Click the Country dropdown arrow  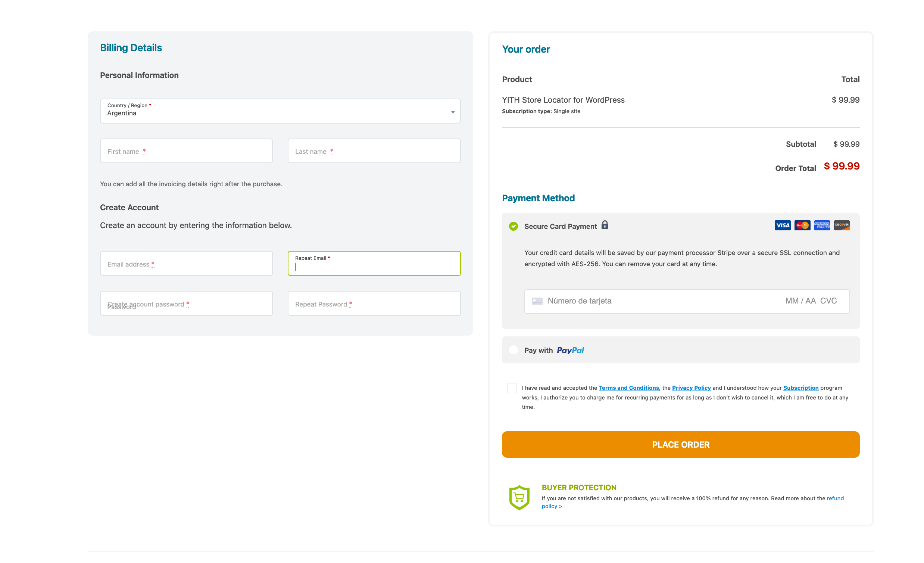point(453,112)
